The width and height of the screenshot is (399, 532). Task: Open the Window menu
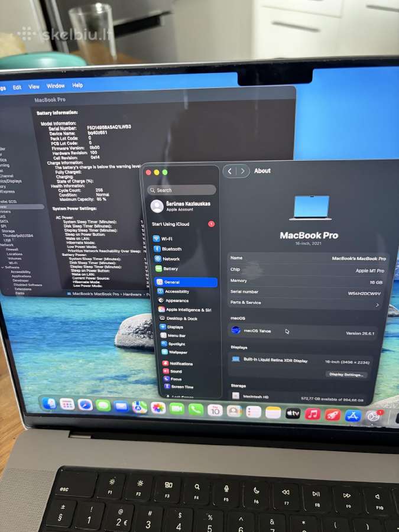tap(56, 86)
